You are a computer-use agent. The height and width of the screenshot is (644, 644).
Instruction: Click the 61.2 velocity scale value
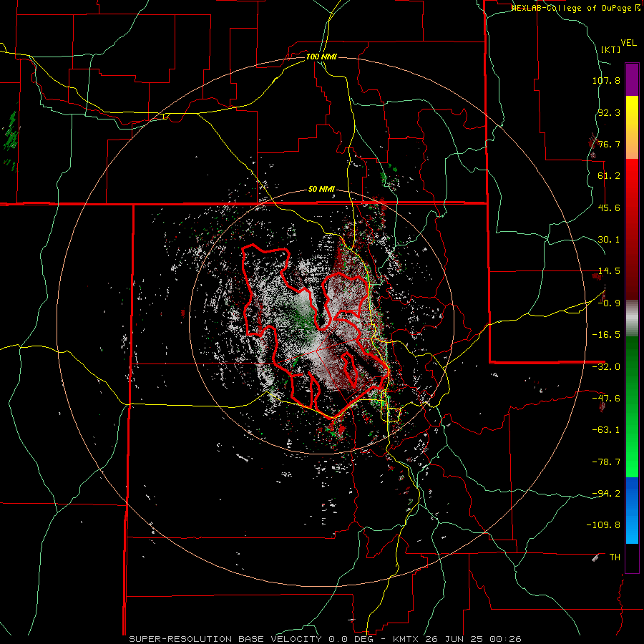[609, 176]
